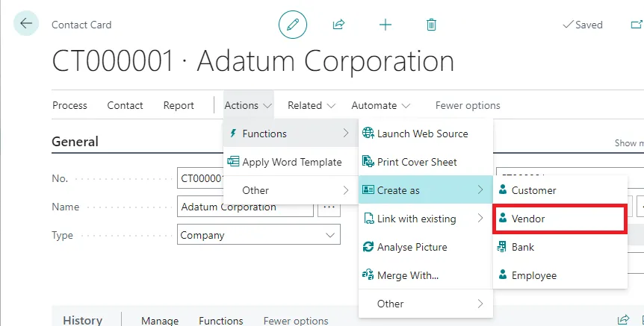
Task: Go back using the arrow button
Action: click(26, 23)
